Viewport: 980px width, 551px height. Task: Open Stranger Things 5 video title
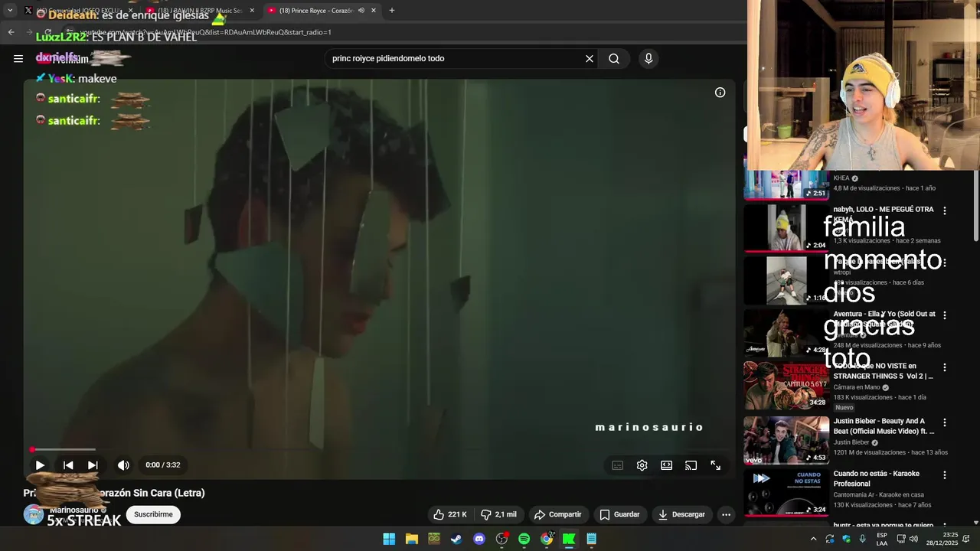coord(884,371)
